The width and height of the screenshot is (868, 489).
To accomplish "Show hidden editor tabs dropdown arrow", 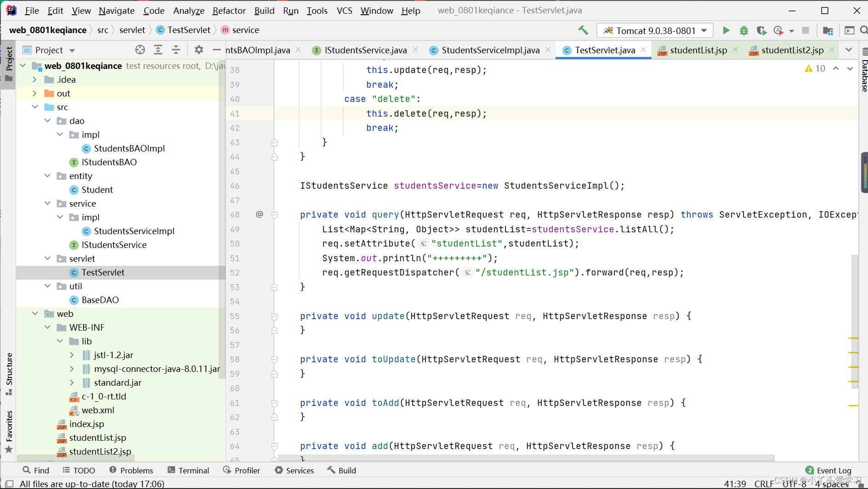I will click(848, 50).
